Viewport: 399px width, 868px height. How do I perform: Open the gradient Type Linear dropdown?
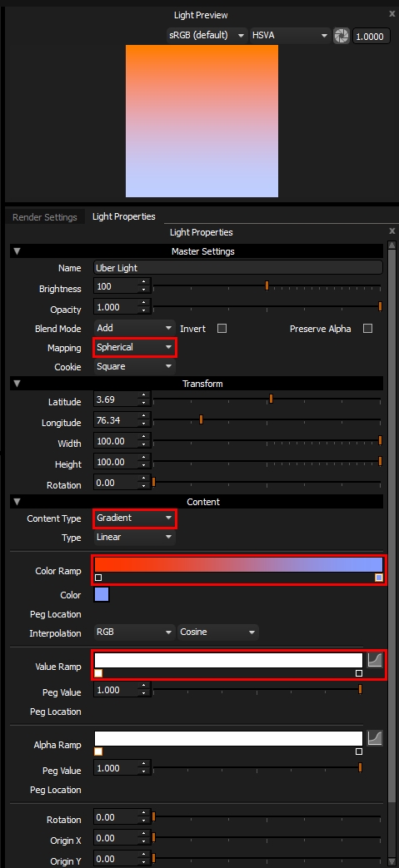click(135, 537)
